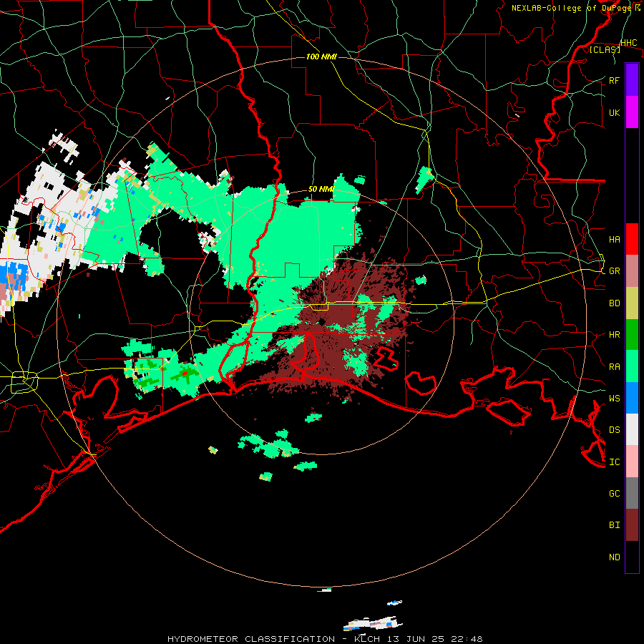This screenshot has width=644, height=644.
Task: Click the HYDROMETEOR CLASSIFICATION title text
Action: click(x=251, y=639)
